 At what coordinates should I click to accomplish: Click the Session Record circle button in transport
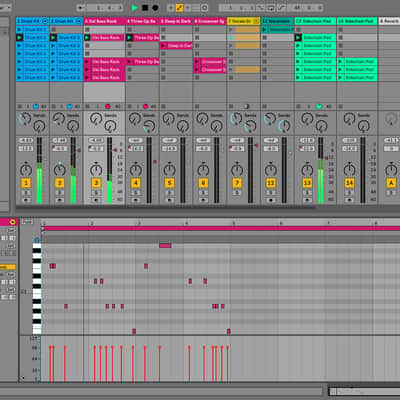(x=205, y=8)
